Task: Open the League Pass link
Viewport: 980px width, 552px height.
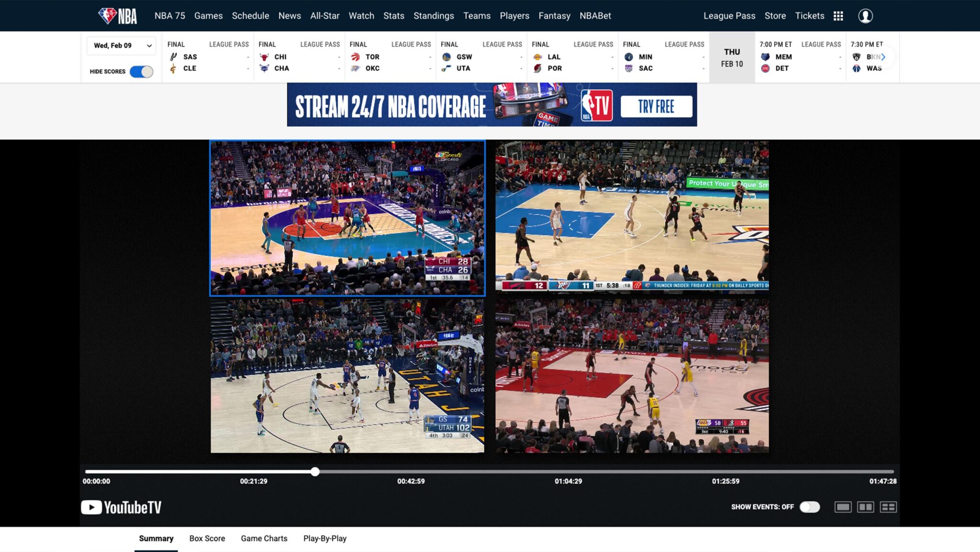Action: (729, 16)
